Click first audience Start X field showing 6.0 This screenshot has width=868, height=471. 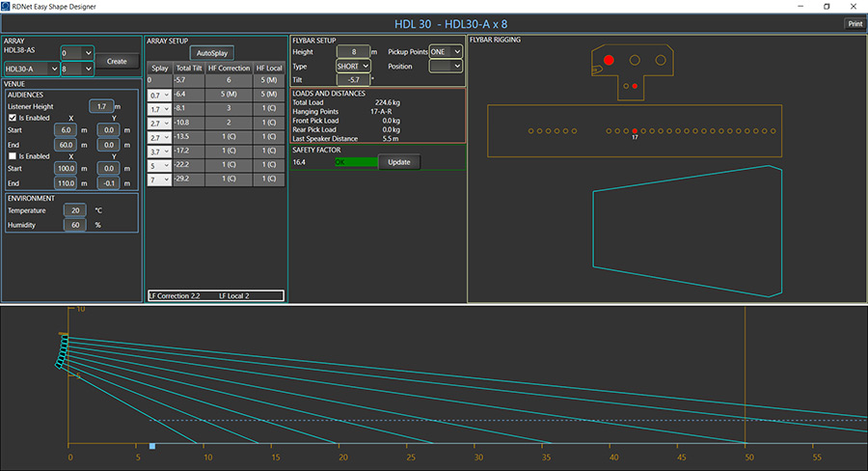(x=66, y=129)
